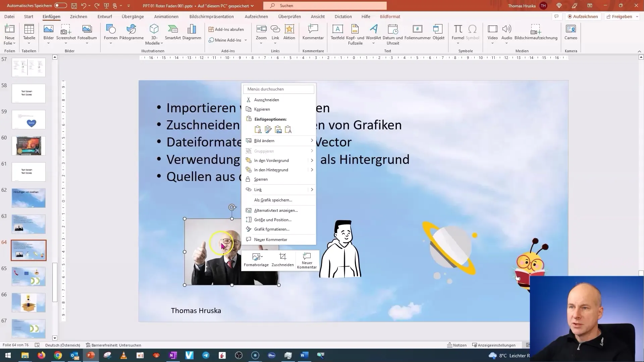Open Firefox from the taskbar
644x362 pixels.
pos(41,355)
